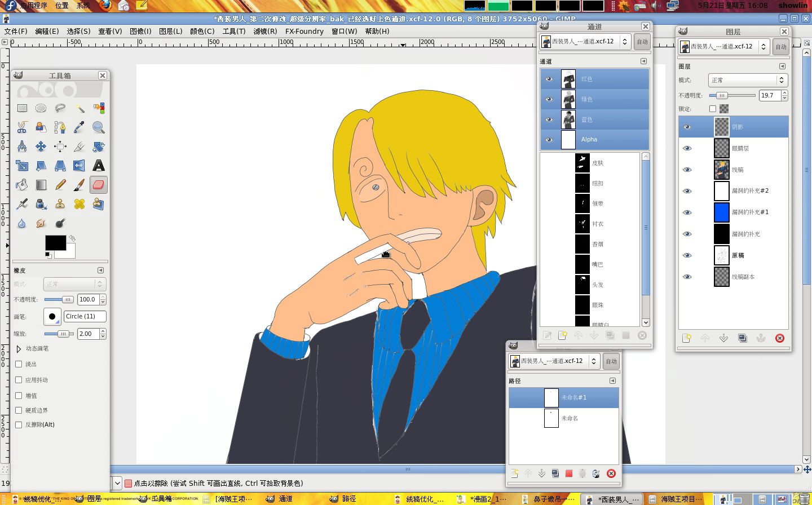
Task: Select the Airbrush tool
Action: (22, 204)
